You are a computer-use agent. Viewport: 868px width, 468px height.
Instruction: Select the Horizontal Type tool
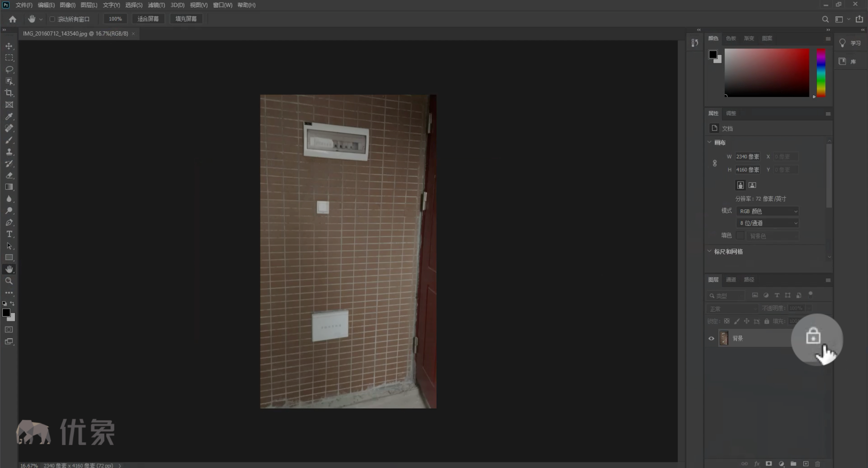click(9, 234)
